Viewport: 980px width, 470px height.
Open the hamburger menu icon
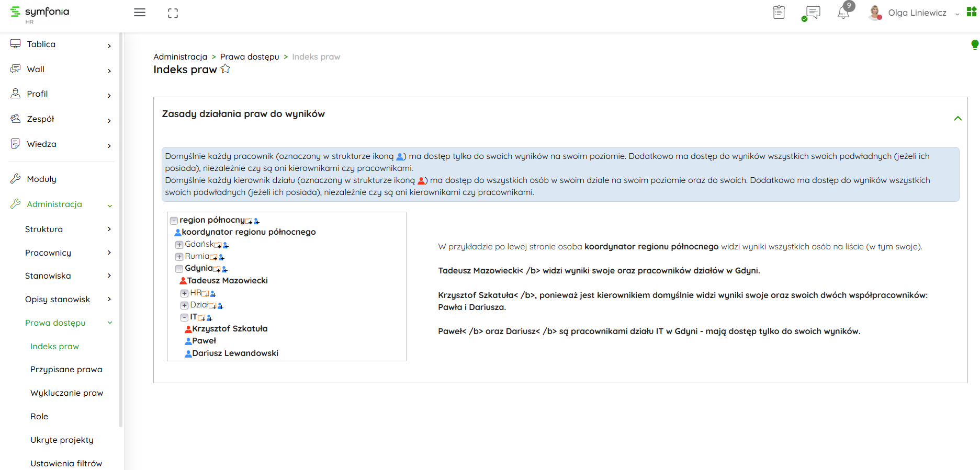tap(139, 13)
